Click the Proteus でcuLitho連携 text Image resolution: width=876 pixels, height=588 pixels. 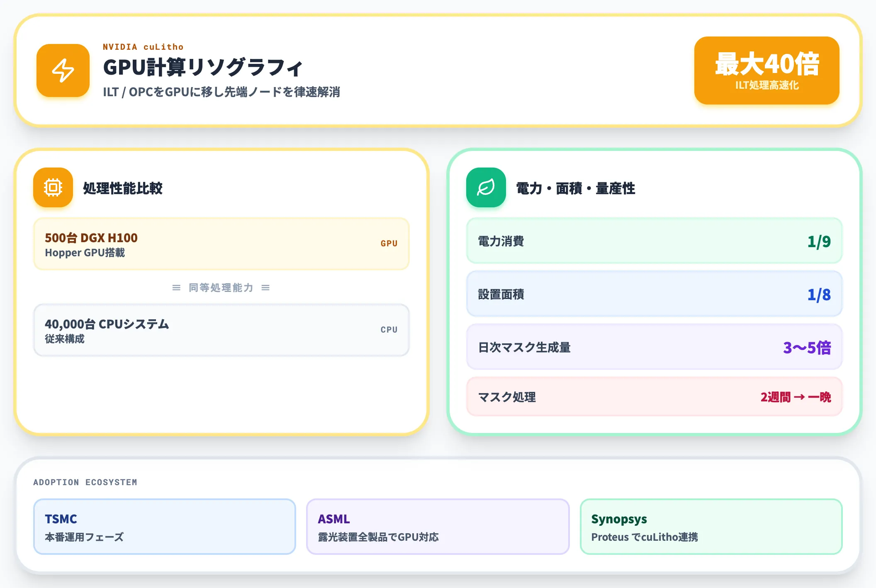pyautogui.click(x=645, y=537)
